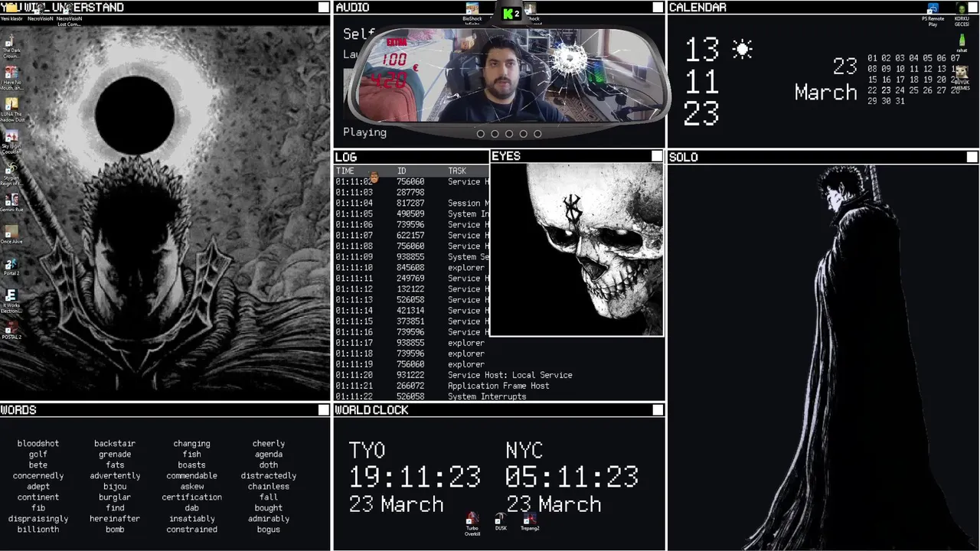Click the 'March' month label in Calendar

tap(825, 93)
